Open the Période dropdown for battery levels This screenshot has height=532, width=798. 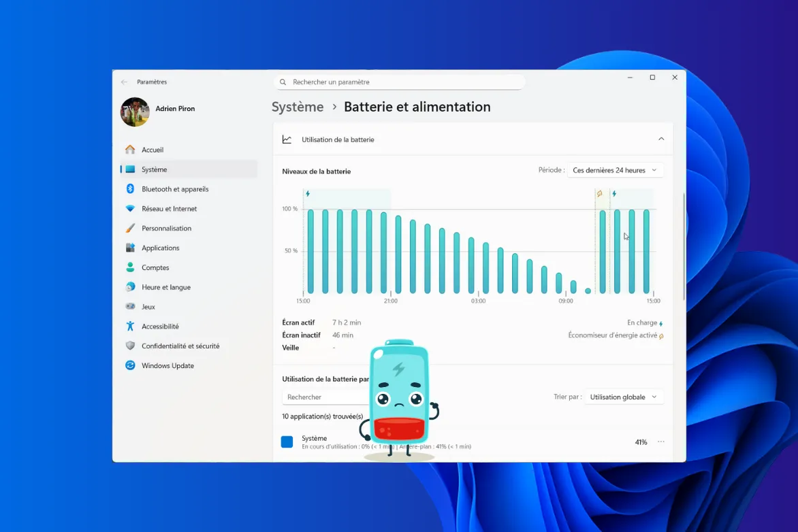tap(615, 170)
